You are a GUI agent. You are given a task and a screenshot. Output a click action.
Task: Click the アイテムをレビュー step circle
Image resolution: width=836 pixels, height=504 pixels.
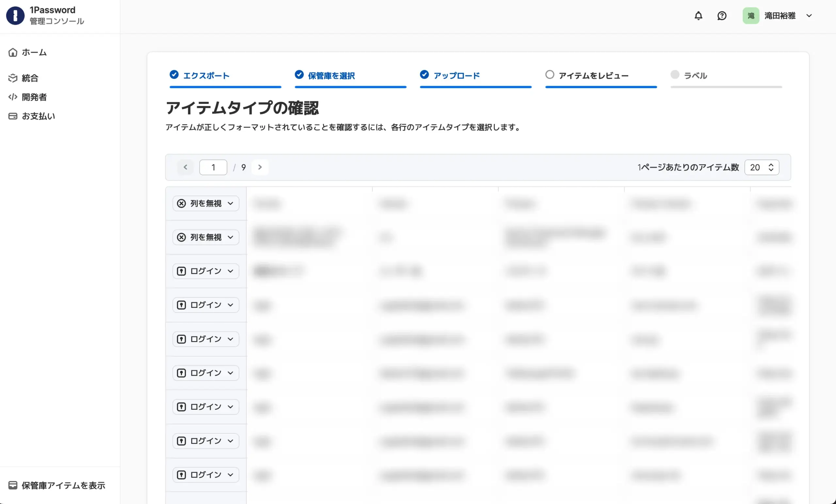[x=550, y=74]
